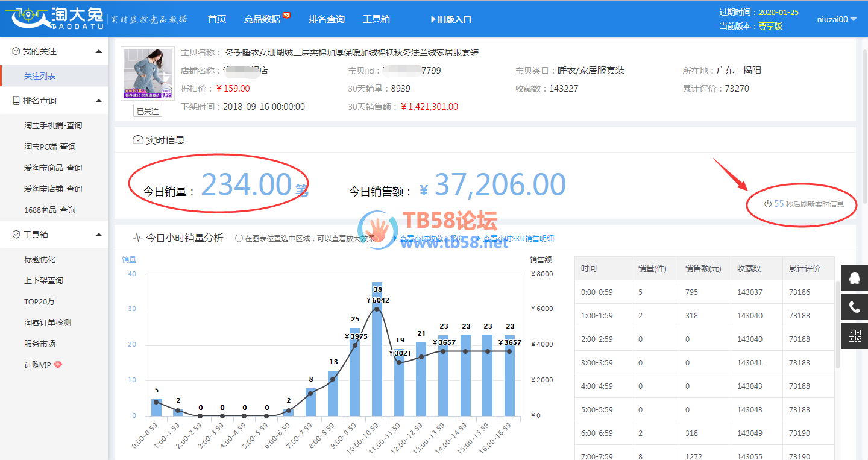868x460 pixels.
Task: Open 爱淘宝店铺-查询
Action: 53,189
